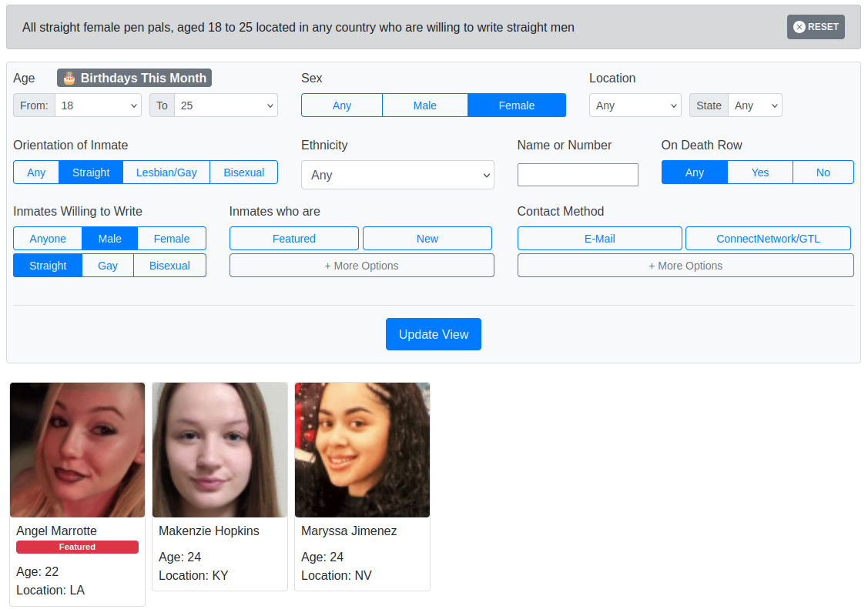Click the text 'Age: 22'
The height and width of the screenshot is (616, 868).
[x=37, y=571]
